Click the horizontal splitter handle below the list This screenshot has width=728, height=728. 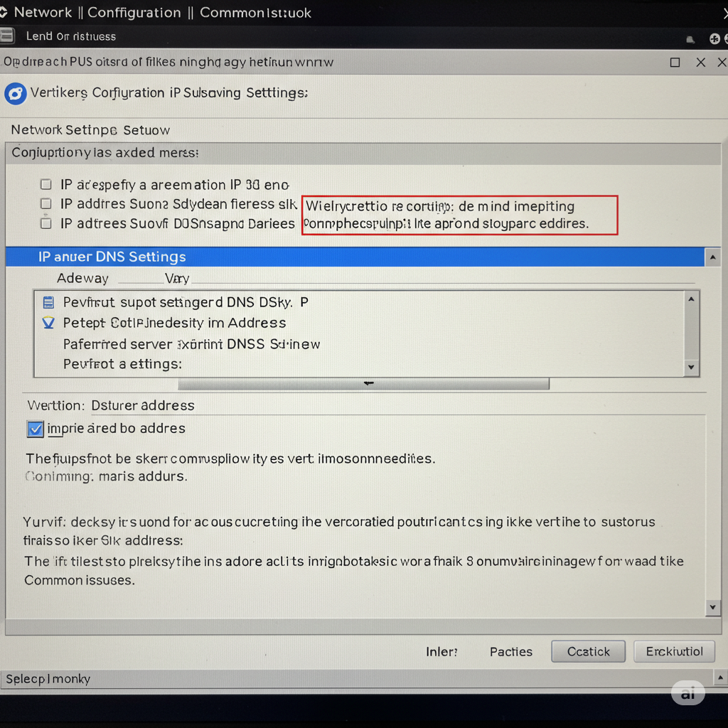point(363,383)
